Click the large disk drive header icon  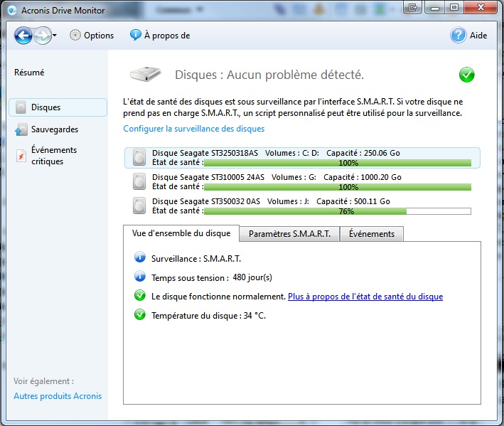point(145,74)
